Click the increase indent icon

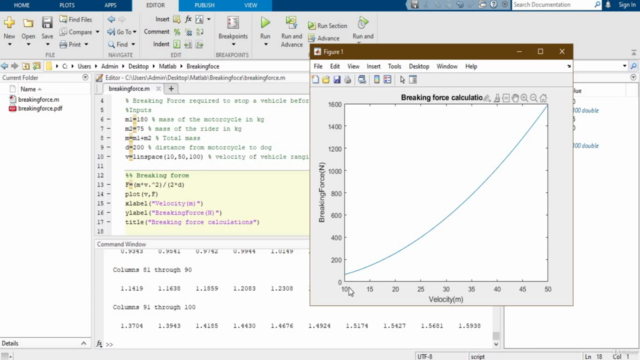click(188, 44)
